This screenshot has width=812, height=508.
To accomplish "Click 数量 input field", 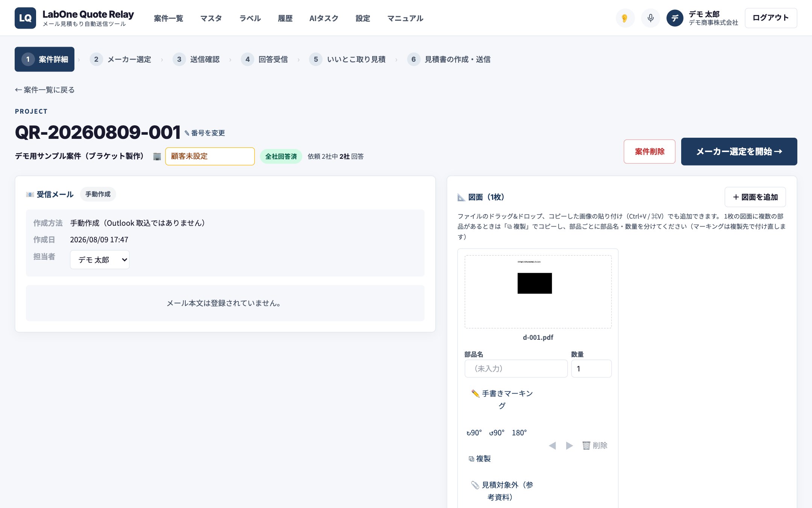I will click(591, 368).
